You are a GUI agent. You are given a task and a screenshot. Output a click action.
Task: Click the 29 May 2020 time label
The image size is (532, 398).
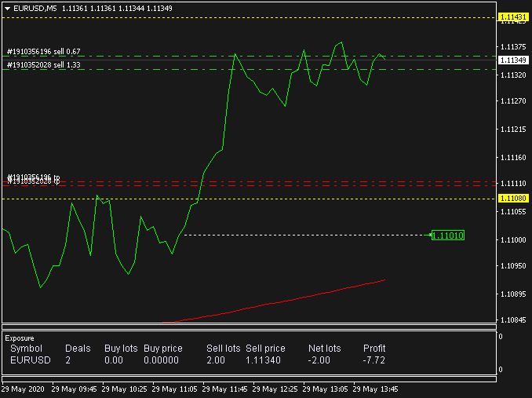click(x=23, y=389)
